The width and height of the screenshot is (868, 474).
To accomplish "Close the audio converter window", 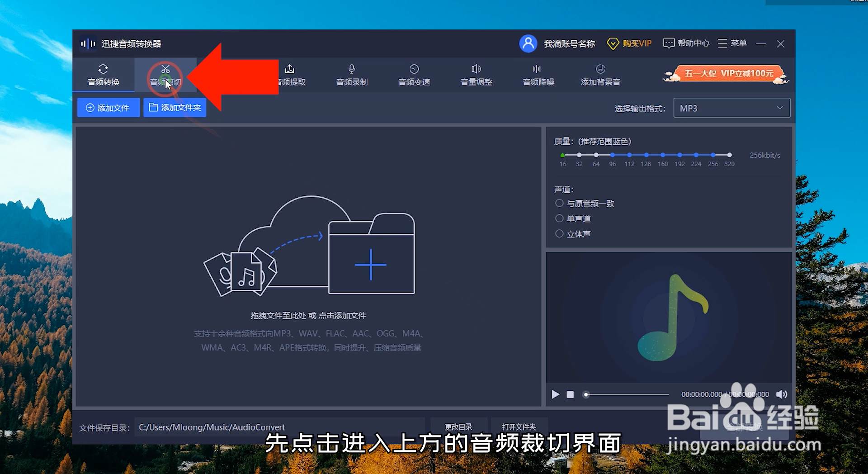I will (781, 44).
